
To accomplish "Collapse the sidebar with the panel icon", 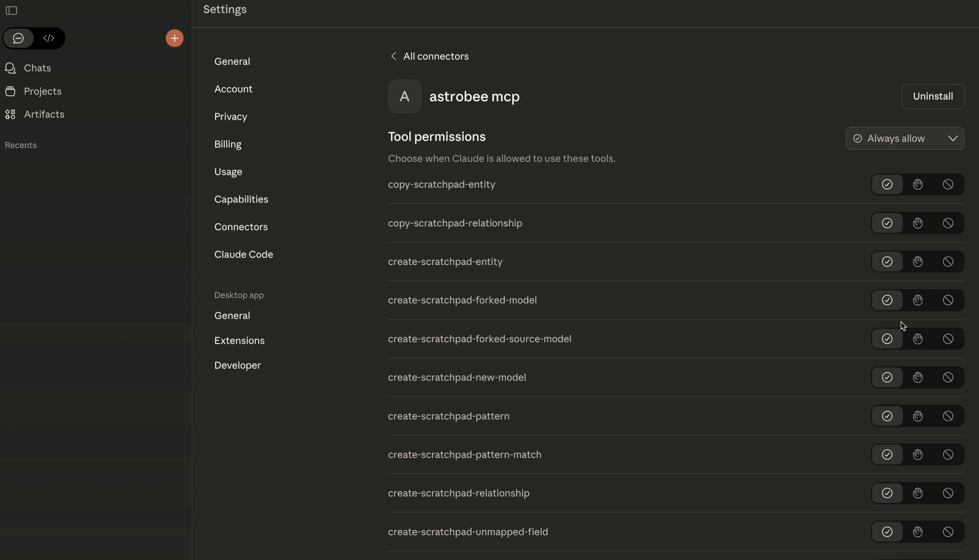I will [x=11, y=11].
